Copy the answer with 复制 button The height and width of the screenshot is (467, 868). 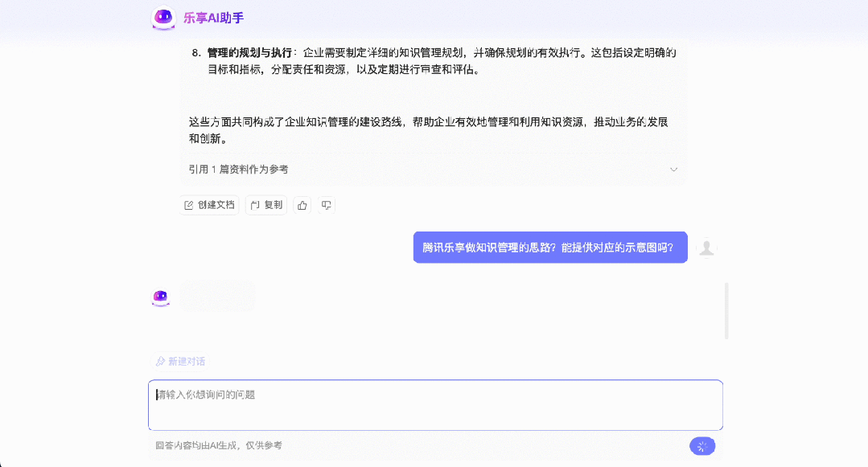[266, 205]
